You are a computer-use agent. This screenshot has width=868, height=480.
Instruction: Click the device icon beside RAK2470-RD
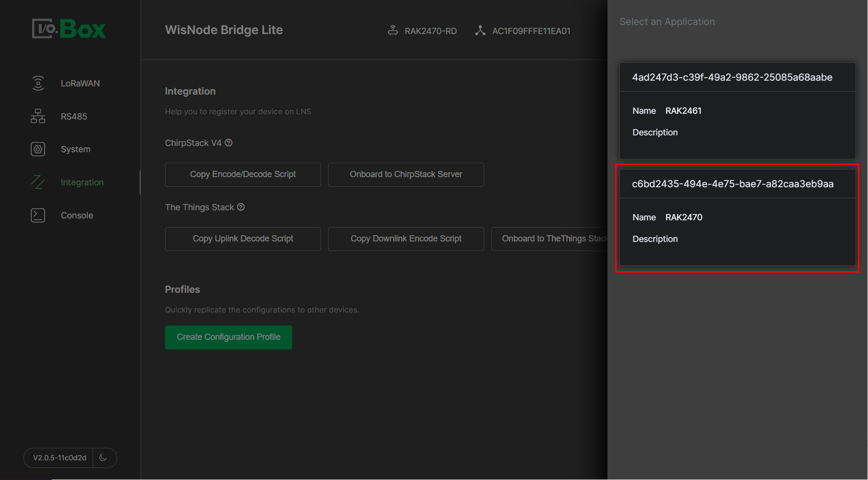tap(393, 31)
